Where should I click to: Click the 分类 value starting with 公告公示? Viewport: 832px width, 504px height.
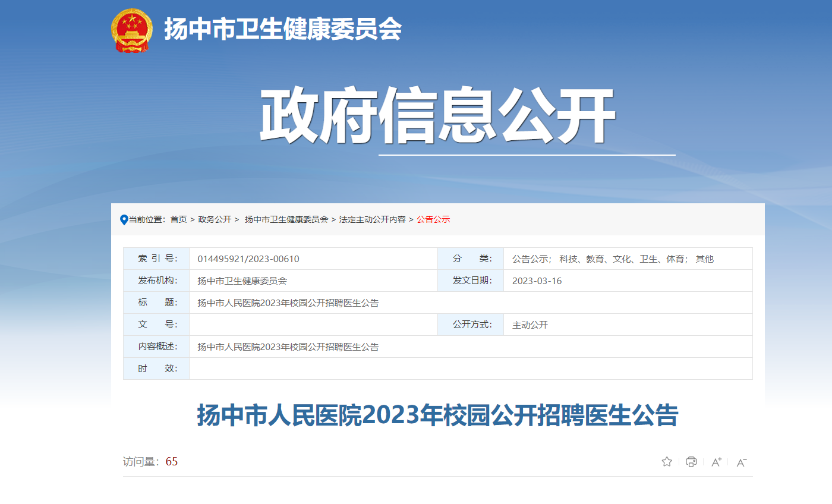coord(613,259)
